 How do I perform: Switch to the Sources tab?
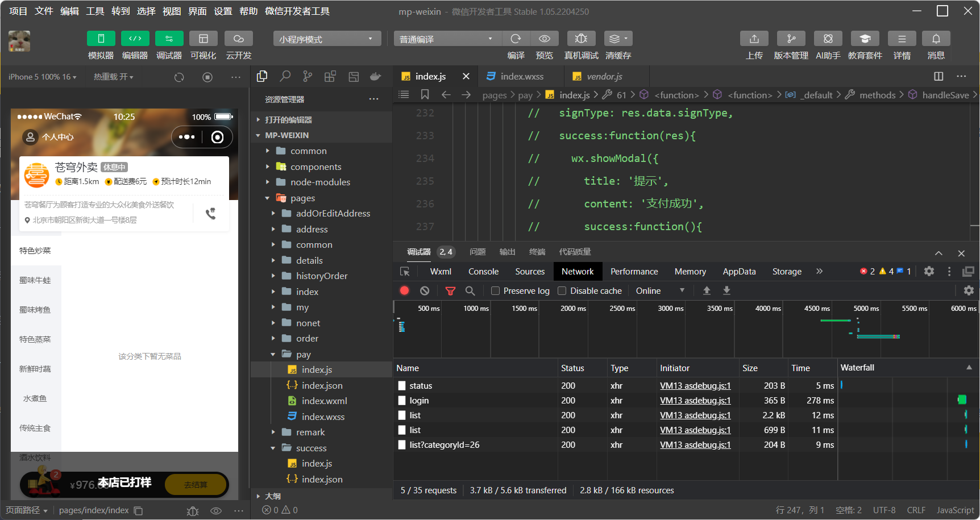pyautogui.click(x=530, y=272)
